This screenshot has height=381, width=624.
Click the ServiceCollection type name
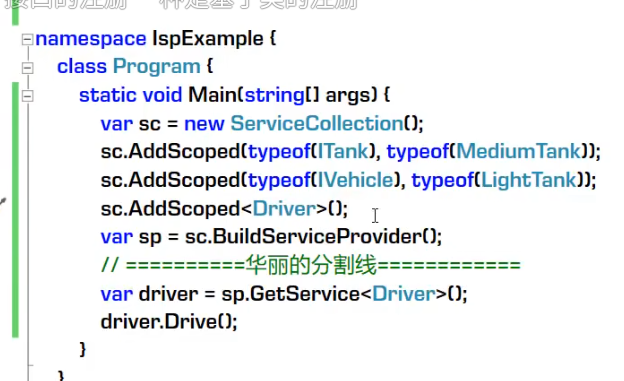[317, 123]
